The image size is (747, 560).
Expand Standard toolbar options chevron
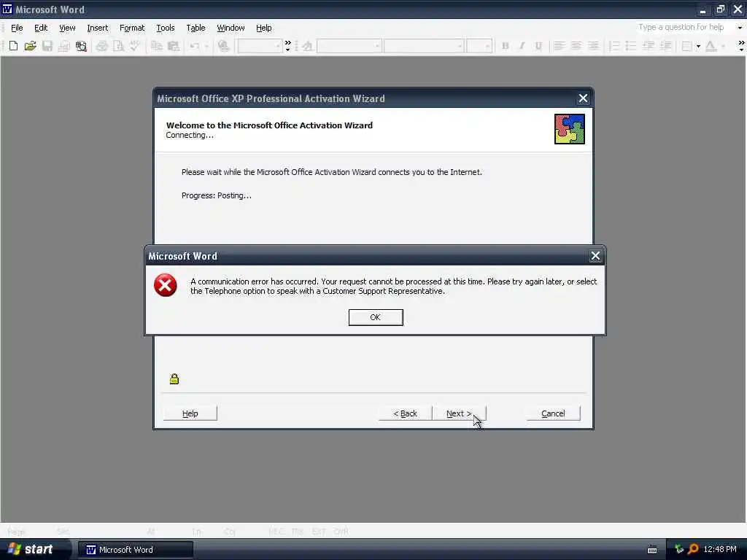[x=287, y=46]
